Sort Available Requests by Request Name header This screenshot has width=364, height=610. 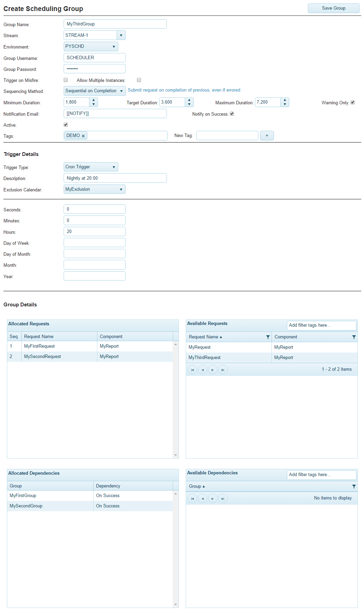point(204,337)
